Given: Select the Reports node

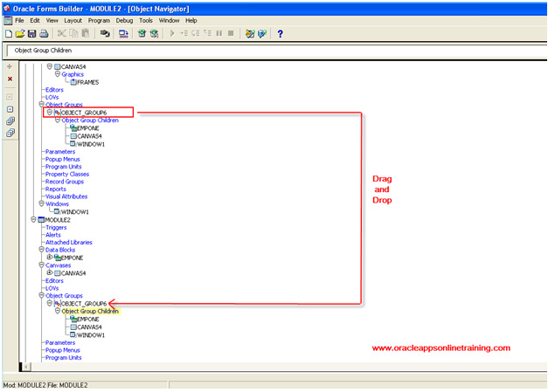Looking at the screenshot, I should 56,189.
